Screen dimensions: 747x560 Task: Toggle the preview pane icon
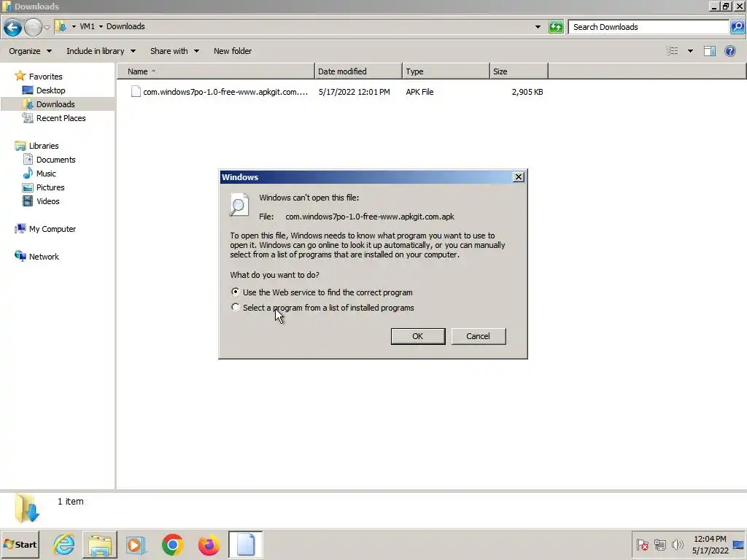pyautogui.click(x=709, y=51)
